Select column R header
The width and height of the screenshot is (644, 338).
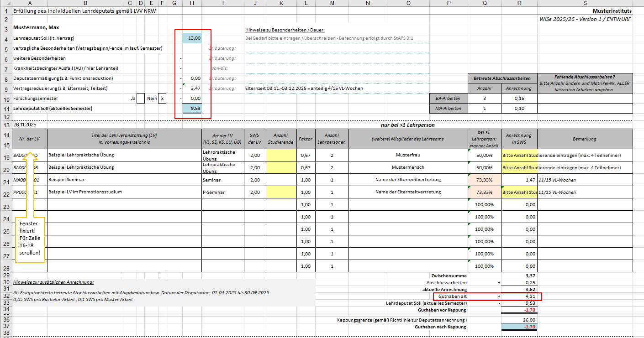coord(519,3)
